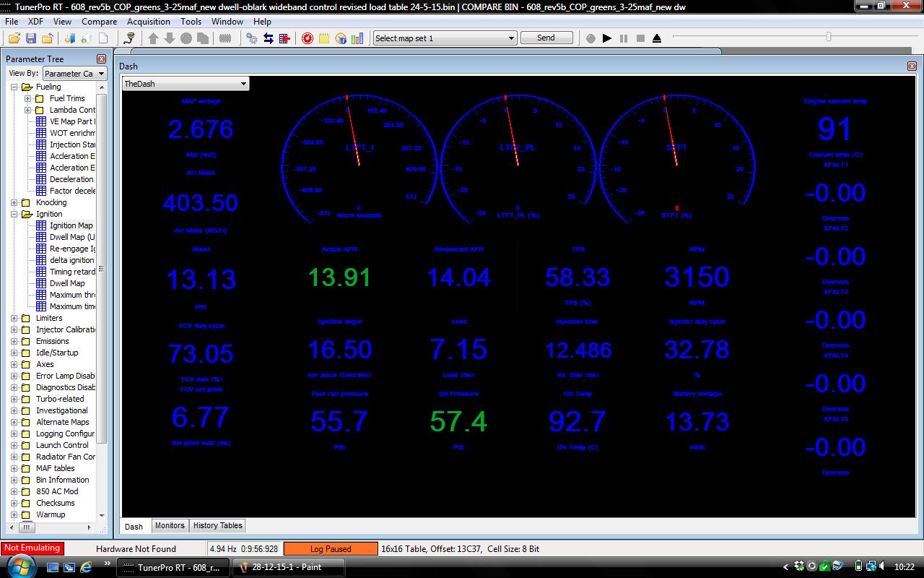Click the record circle button
This screenshot has height=578, width=924.
(590, 38)
